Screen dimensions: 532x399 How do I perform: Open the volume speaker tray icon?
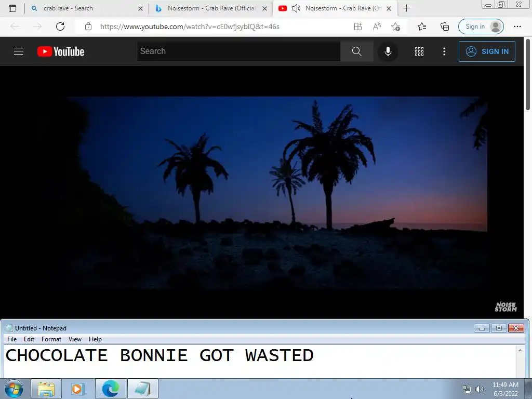[x=480, y=389]
